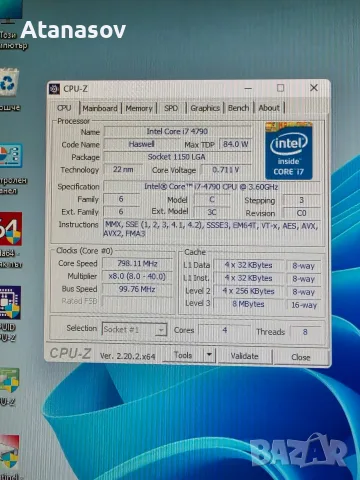The width and height of the screenshot is (360, 480).
Task: Select the 'x8.0 (8.0 - 40.0)' multiplier value
Action: 137,276
